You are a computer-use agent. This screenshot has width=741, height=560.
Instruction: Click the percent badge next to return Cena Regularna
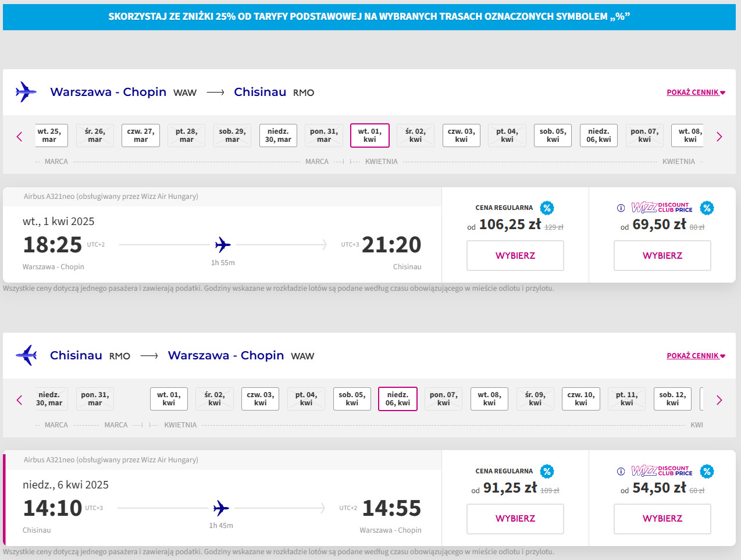[547, 472]
